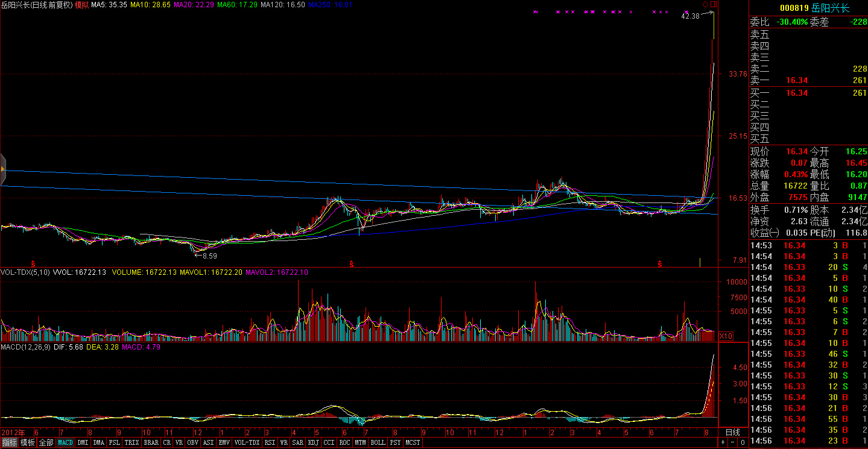The width and height of the screenshot is (868, 449).
Task: Switch to the WR indicator tab
Action: pos(284,442)
